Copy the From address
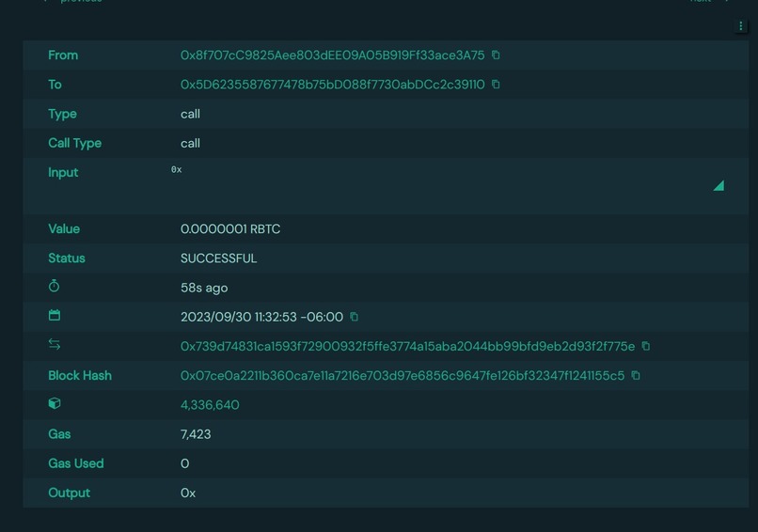Screen dimensions: 758x532 coord(496,55)
